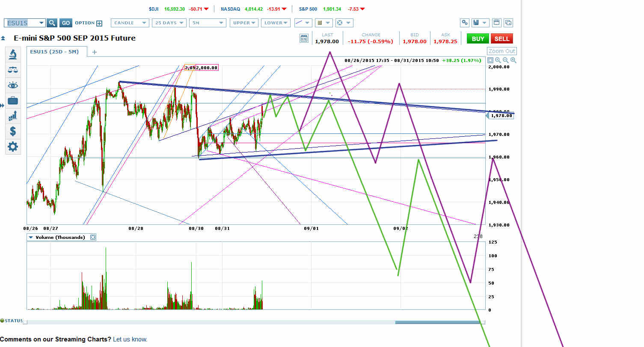Open the calendar CS icon beside LAST

[304, 38]
